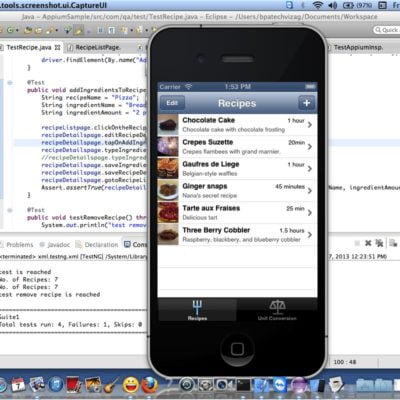Tap the Edit button in Recipes app
Viewport: 400px width, 400px height.
click(x=172, y=103)
